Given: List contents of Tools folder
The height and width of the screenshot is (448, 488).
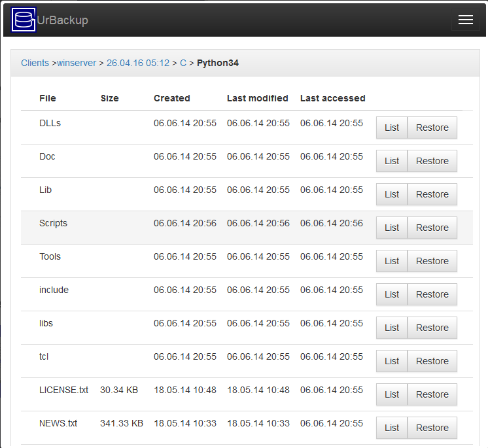Looking at the screenshot, I should click(x=392, y=261).
